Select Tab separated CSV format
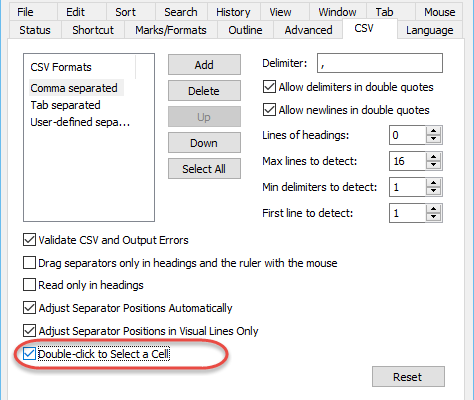The image size is (474, 400). (x=65, y=105)
